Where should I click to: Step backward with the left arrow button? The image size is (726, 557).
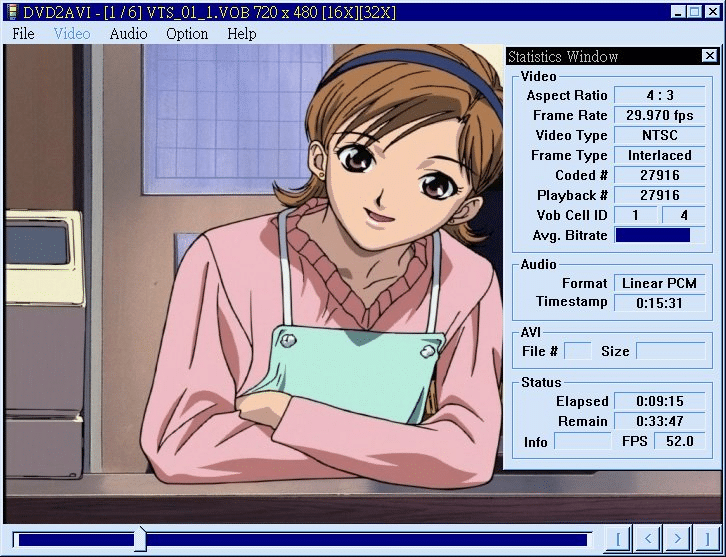647,538
